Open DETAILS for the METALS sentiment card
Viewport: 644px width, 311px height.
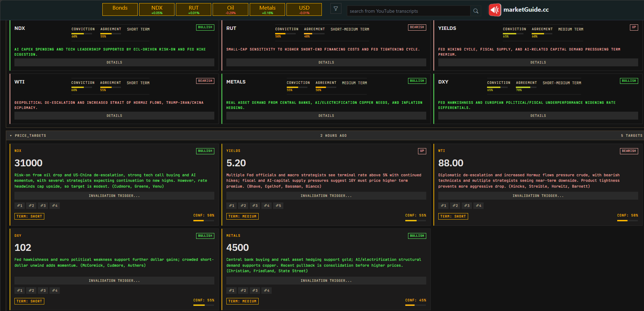pos(326,116)
